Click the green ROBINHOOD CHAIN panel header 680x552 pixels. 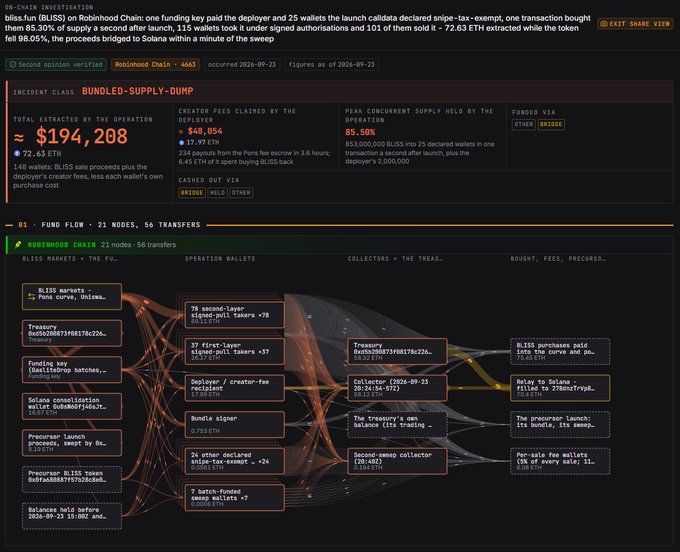coord(340,245)
